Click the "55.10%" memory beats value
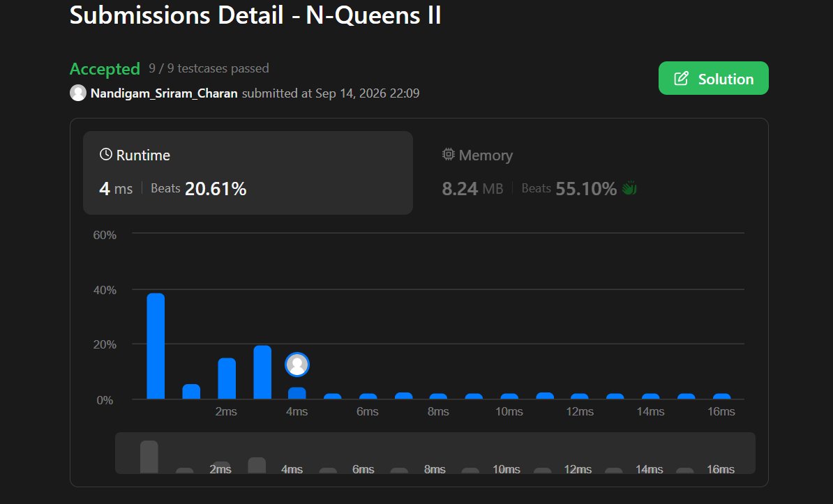833x504 pixels. click(x=586, y=188)
